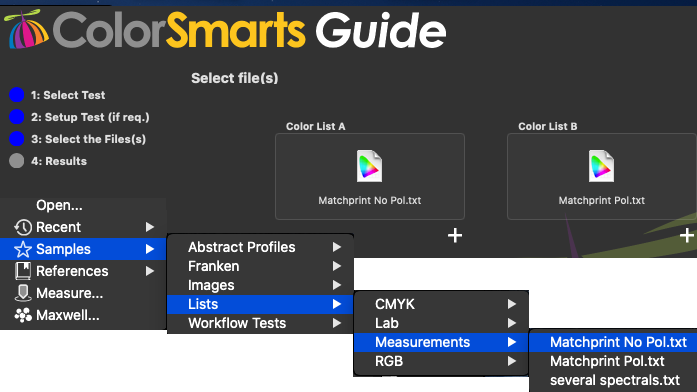The width and height of the screenshot is (697, 392).
Task: Expand the CMYK submenu arrow
Action: [x=512, y=304]
